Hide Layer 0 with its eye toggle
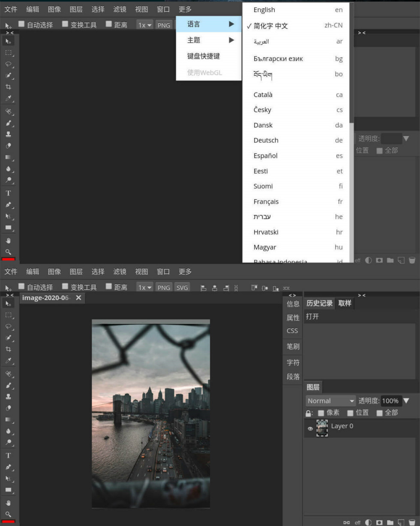The image size is (420, 526). tap(311, 429)
